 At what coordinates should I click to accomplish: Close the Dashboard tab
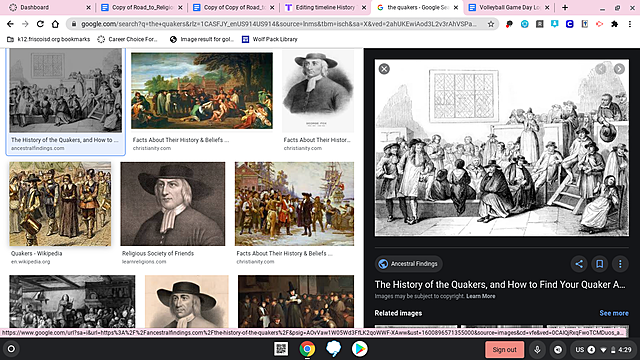[x=89, y=7]
